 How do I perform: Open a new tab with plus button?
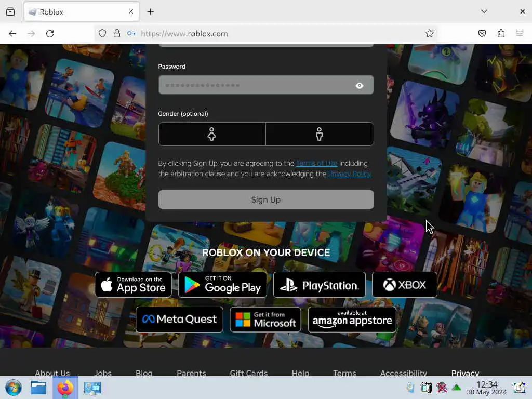pos(150,12)
